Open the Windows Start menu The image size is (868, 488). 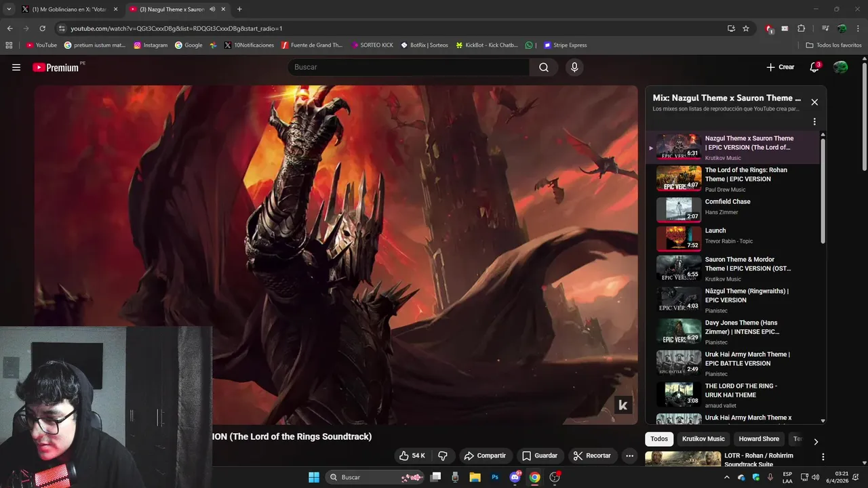coord(314,477)
